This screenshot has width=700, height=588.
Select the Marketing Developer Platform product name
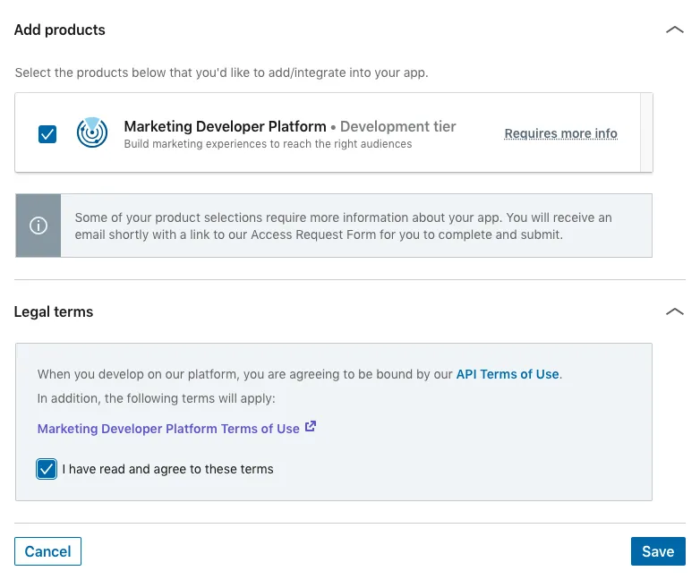pyautogui.click(x=225, y=126)
